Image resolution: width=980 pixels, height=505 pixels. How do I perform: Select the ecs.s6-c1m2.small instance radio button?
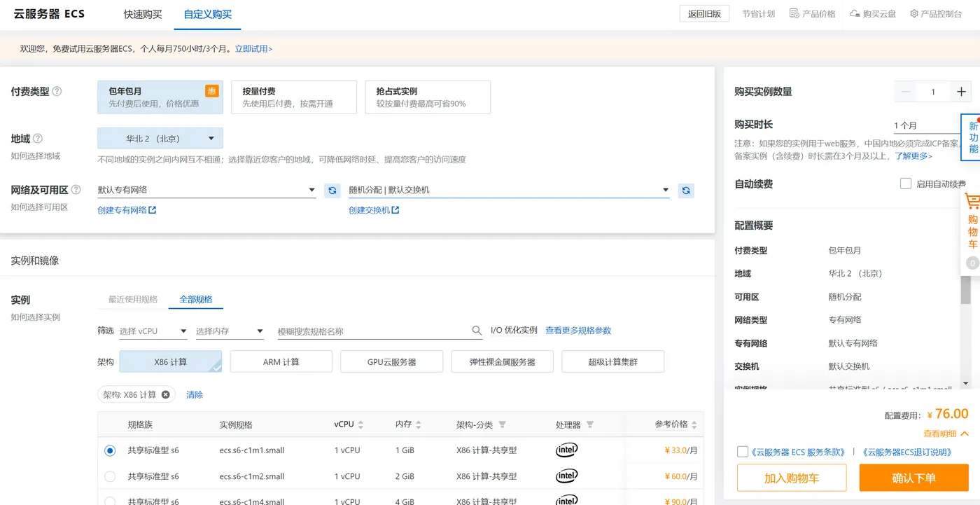(110, 476)
